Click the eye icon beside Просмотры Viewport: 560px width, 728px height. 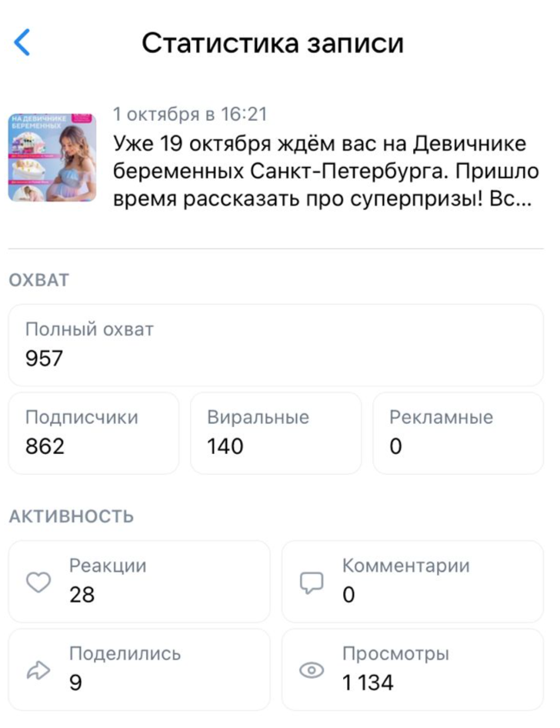point(311,671)
